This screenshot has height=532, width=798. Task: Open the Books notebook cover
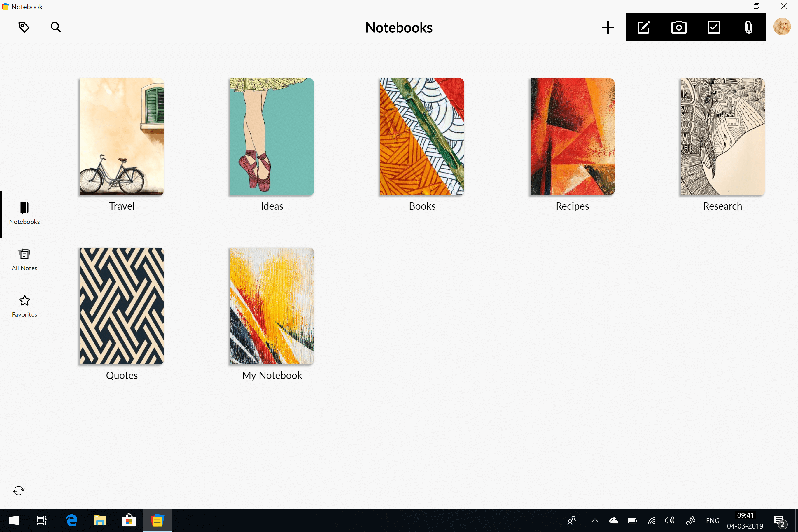point(422,137)
